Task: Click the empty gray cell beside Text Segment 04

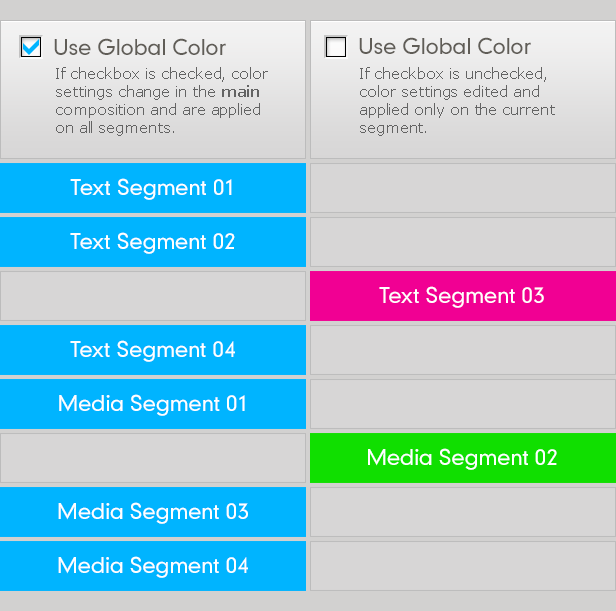Action: 463,350
